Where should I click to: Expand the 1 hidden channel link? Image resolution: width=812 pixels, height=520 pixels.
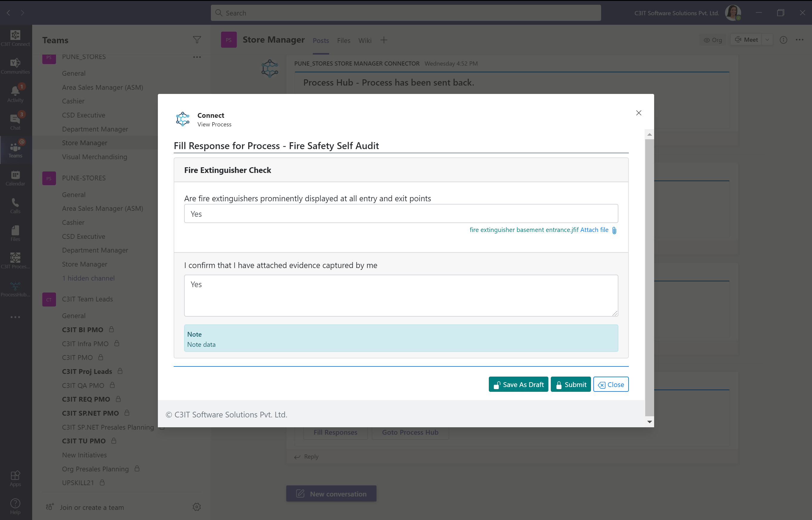[88, 278]
